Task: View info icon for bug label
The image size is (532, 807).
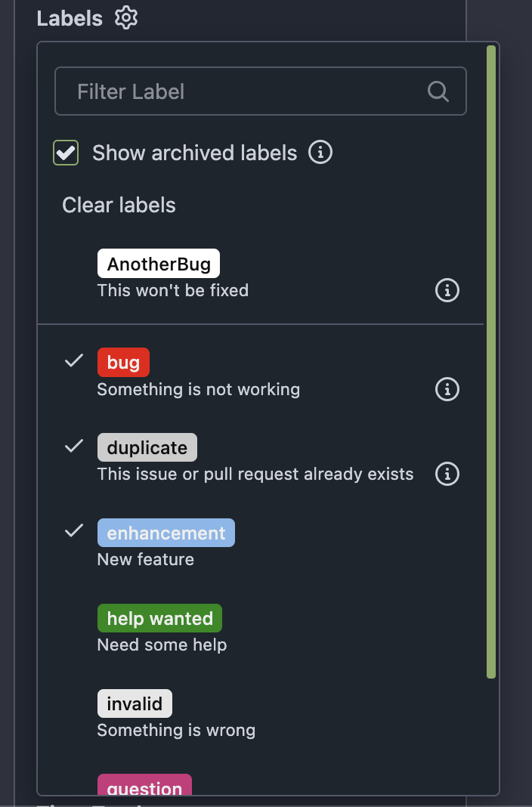Action: (447, 389)
